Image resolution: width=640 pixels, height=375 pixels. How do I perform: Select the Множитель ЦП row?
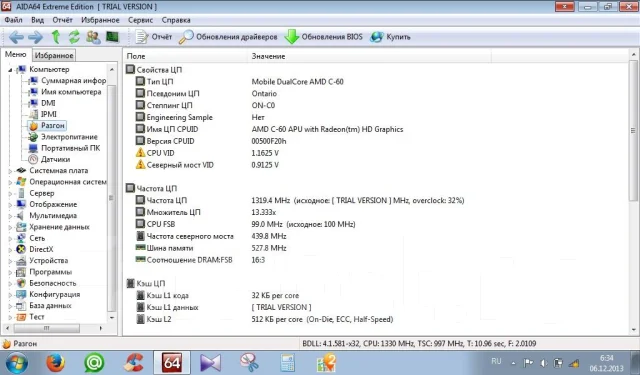(376, 212)
